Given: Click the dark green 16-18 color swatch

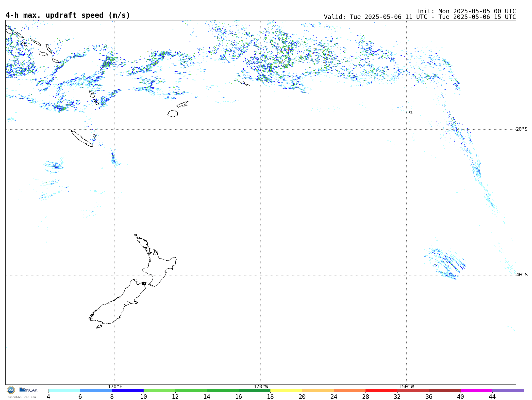Looking at the screenshot, I should (254, 391).
